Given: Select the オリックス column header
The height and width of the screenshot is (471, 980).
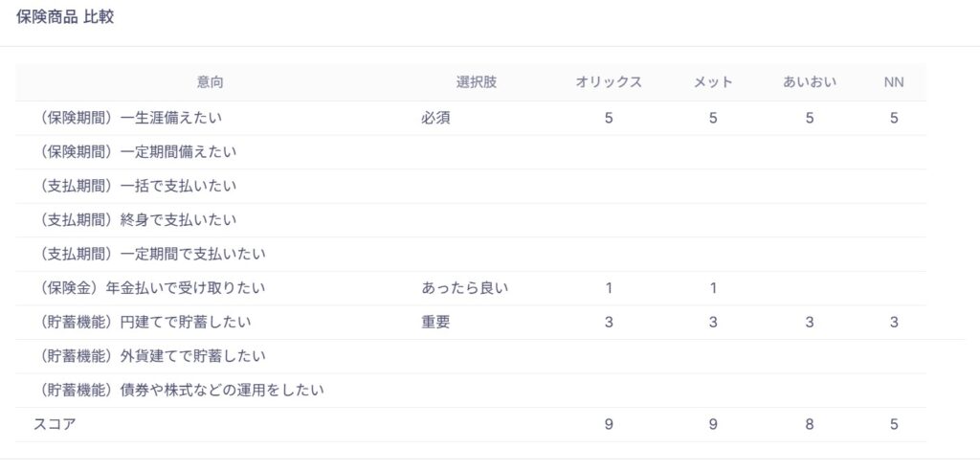Looking at the screenshot, I should [609, 82].
